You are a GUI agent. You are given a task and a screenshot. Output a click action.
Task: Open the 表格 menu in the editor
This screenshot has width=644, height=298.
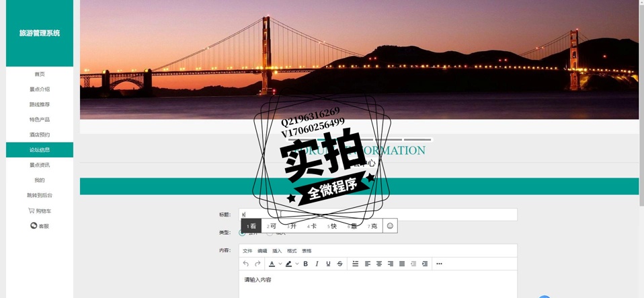point(307,251)
